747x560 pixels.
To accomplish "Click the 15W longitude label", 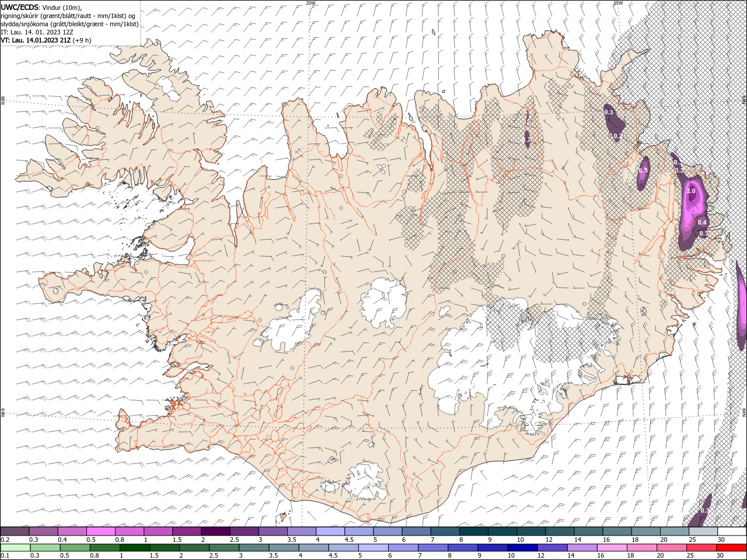I will [618, 3].
